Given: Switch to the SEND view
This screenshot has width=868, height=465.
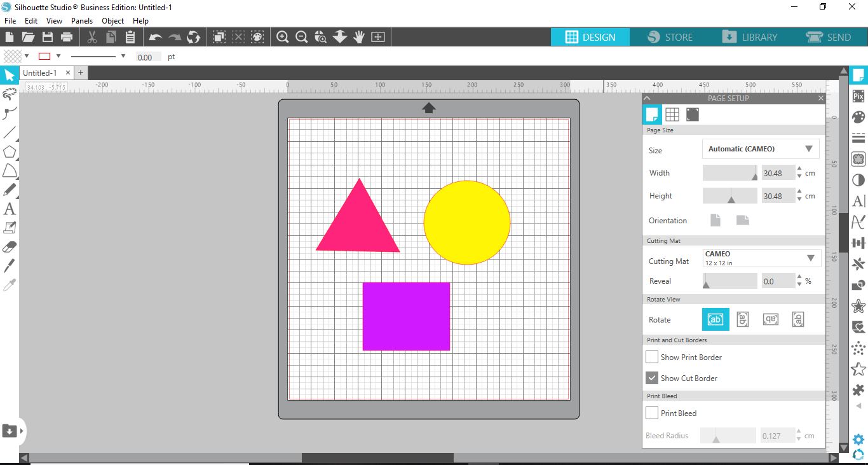Looking at the screenshot, I should [x=831, y=37].
